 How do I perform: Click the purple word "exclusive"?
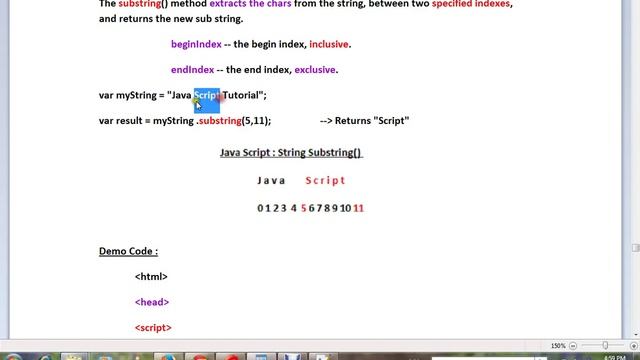[x=315, y=70]
